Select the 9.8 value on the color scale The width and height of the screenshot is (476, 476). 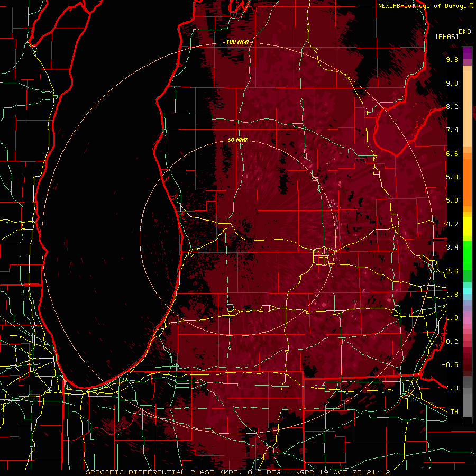point(452,59)
